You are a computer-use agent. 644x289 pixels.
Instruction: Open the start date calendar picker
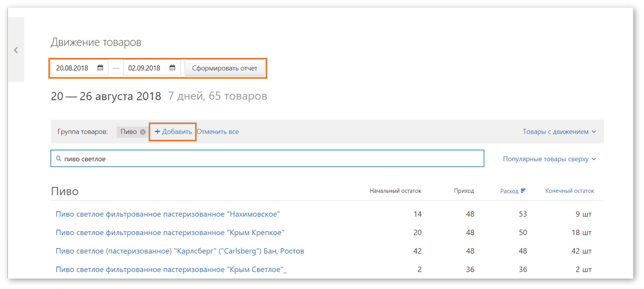[100, 68]
